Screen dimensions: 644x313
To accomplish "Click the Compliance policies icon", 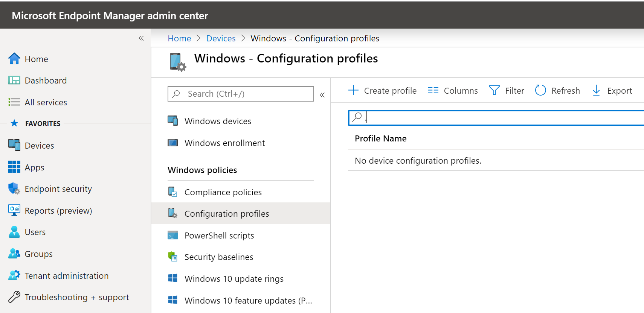I will [173, 192].
